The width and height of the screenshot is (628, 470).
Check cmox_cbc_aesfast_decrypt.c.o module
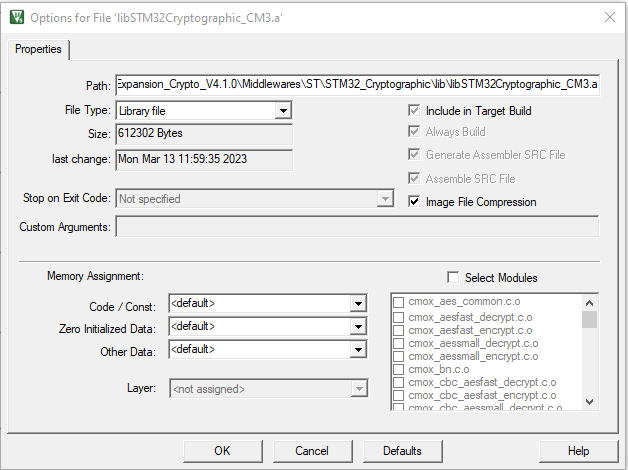pos(399,383)
